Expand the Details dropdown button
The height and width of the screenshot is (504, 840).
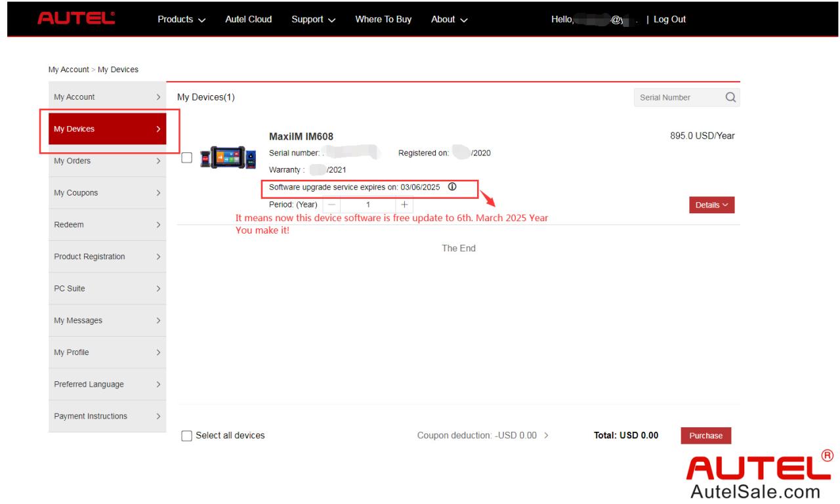tap(711, 205)
